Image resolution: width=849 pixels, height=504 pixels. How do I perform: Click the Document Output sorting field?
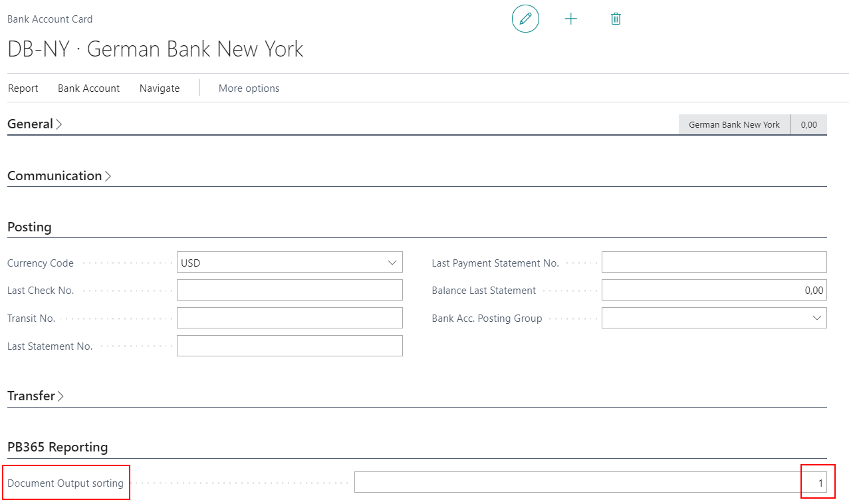point(590,482)
